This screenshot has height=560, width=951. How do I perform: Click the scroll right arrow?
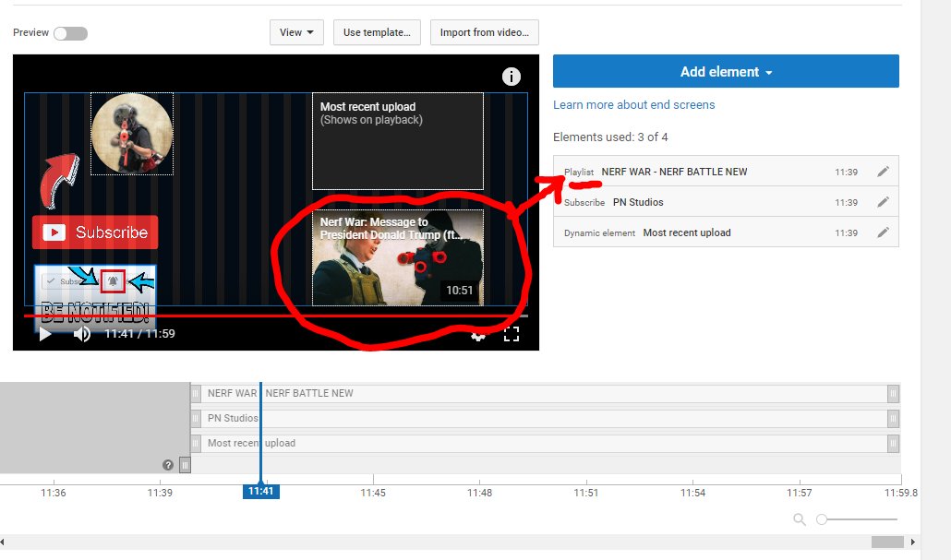[x=913, y=542]
